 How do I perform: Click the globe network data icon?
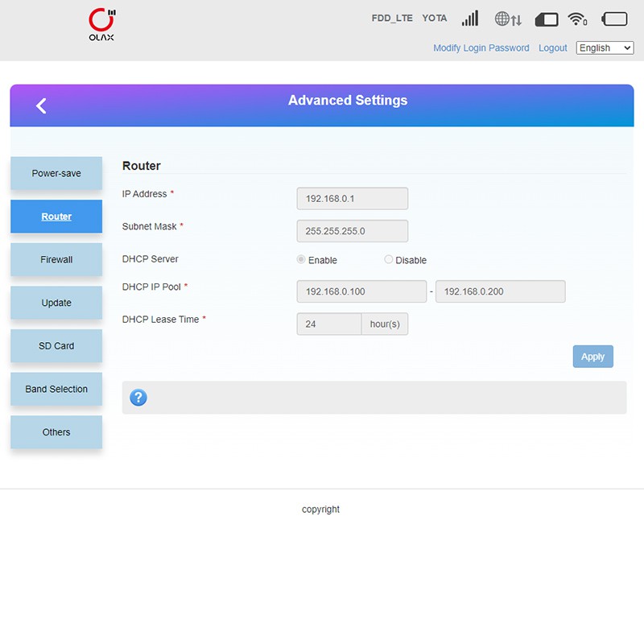coord(508,19)
